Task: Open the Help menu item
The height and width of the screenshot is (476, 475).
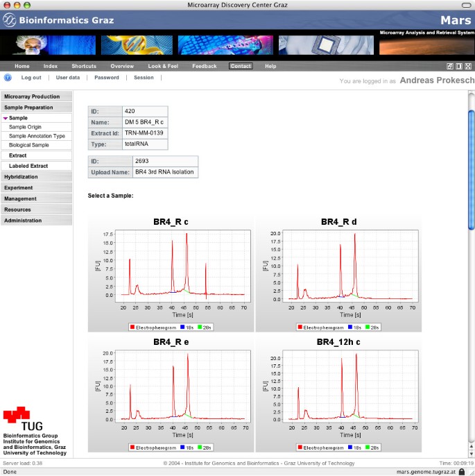Action: (270, 66)
